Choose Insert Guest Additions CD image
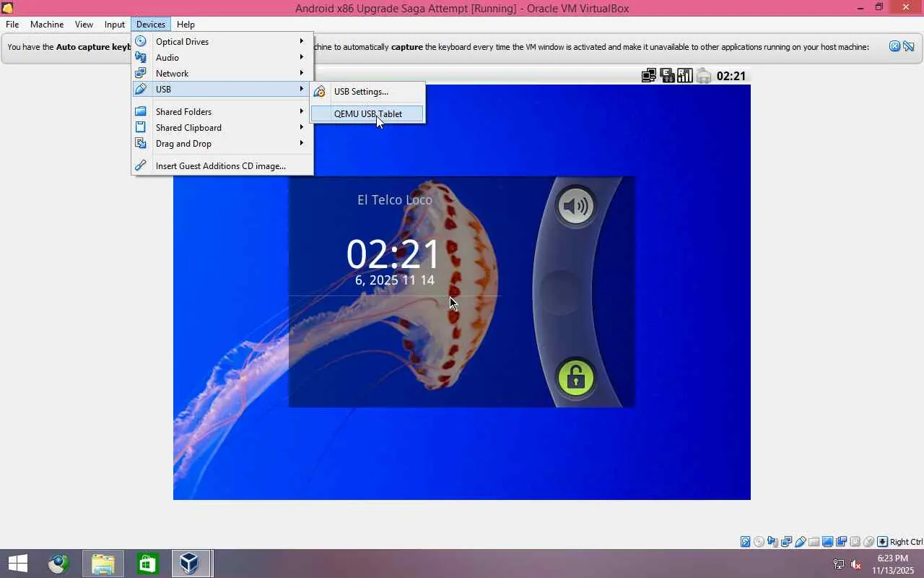The height and width of the screenshot is (578, 924). click(222, 165)
